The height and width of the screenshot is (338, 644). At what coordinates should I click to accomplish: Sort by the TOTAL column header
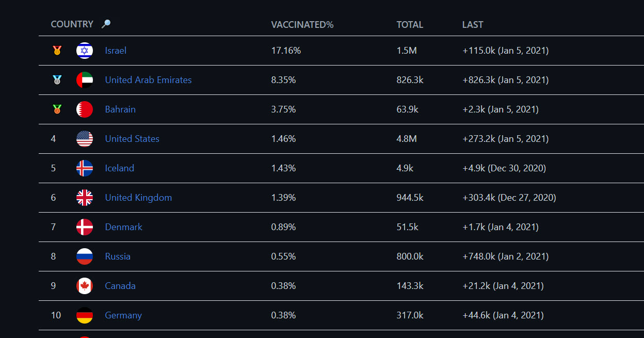coord(410,24)
